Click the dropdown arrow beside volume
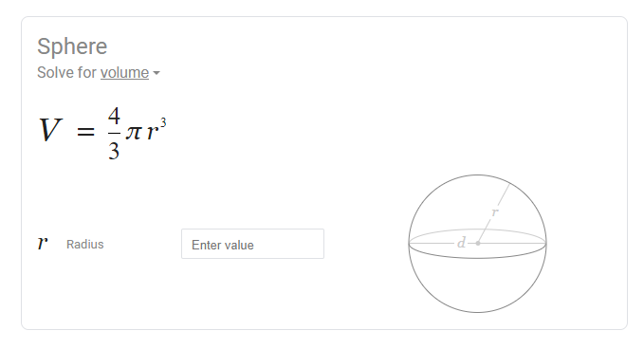 coord(156,73)
